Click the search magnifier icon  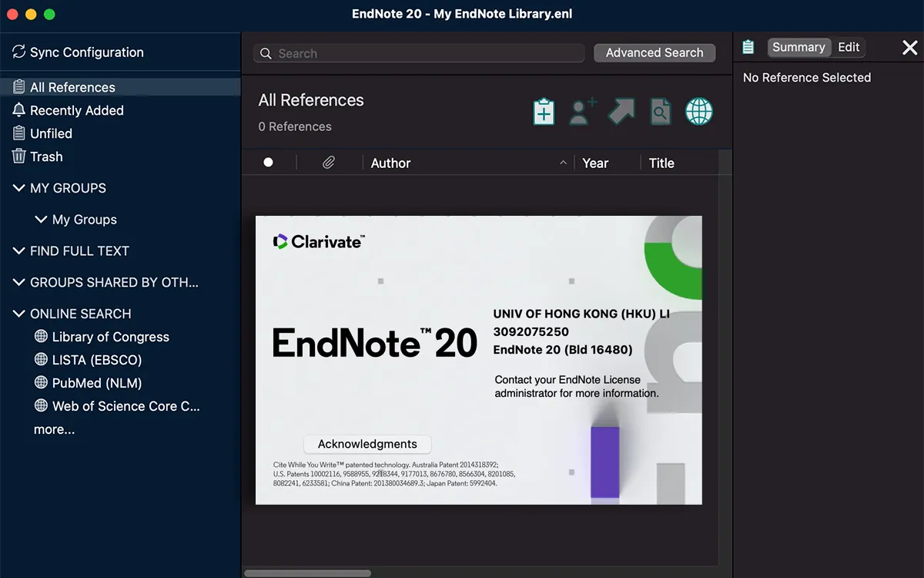tap(266, 53)
